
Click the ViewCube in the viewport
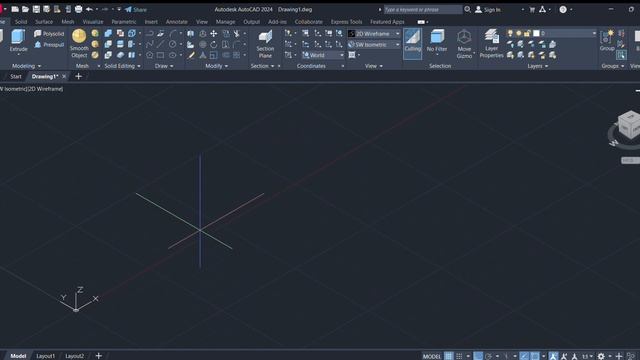pos(629,124)
